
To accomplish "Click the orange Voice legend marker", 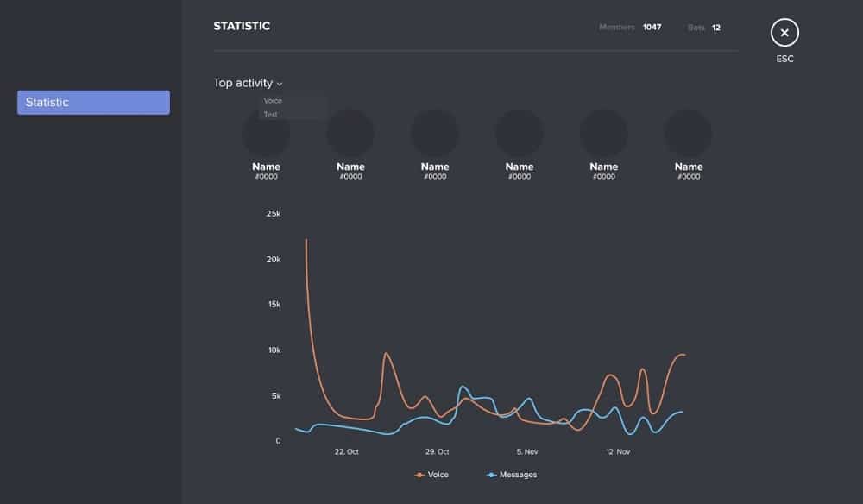I will coord(419,474).
